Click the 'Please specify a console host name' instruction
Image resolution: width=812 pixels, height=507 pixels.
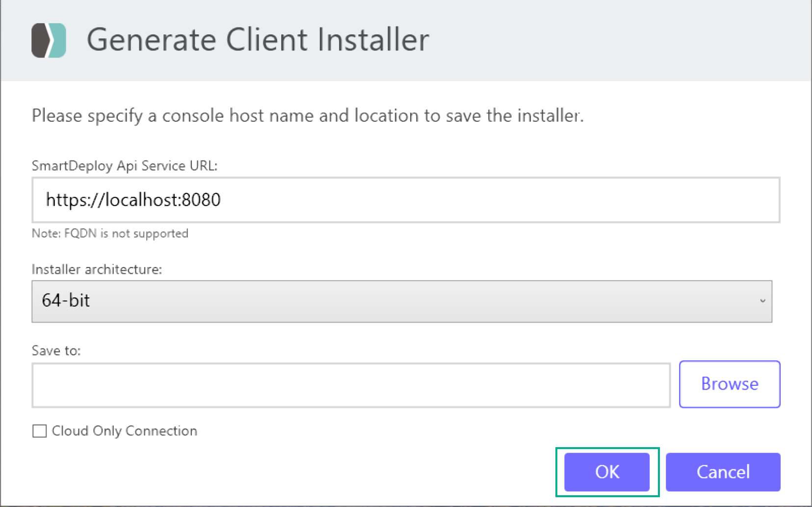[308, 116]
